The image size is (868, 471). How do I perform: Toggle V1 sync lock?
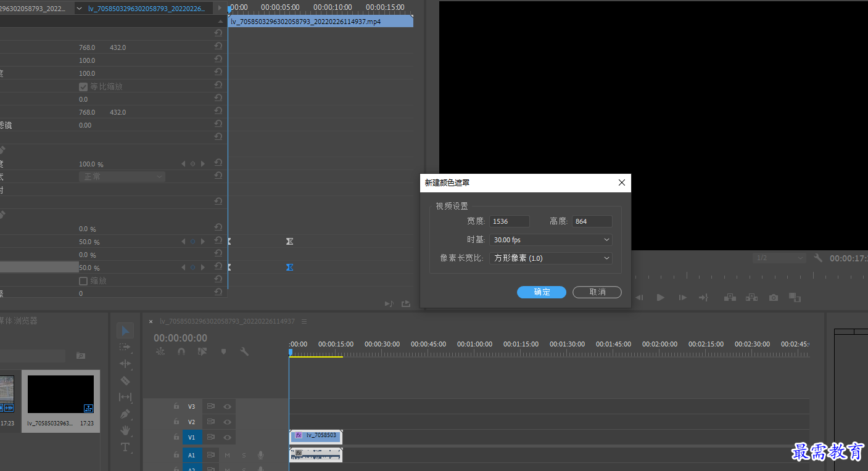[210, 437]
